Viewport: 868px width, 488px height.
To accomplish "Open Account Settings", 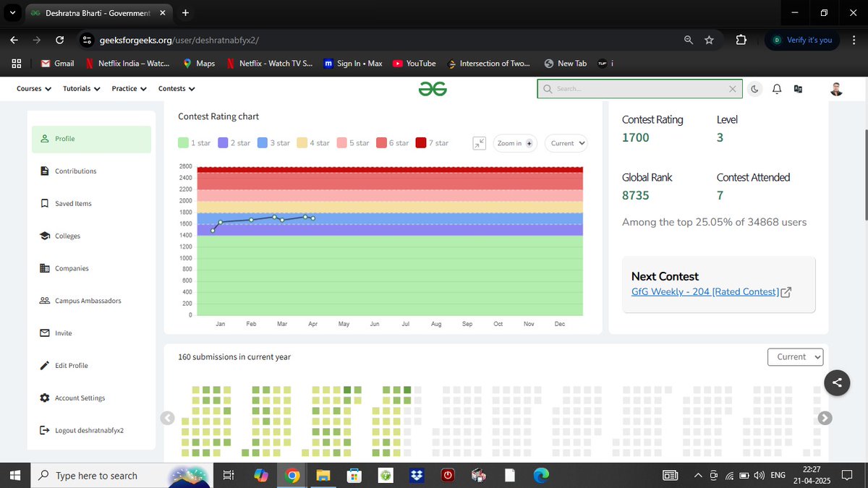I will (x=78, y=398).
